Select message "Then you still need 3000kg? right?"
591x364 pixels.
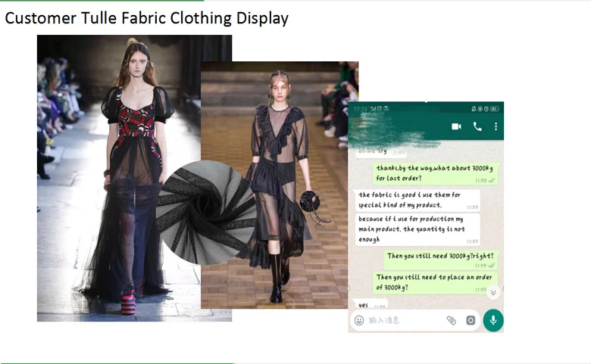440,258
